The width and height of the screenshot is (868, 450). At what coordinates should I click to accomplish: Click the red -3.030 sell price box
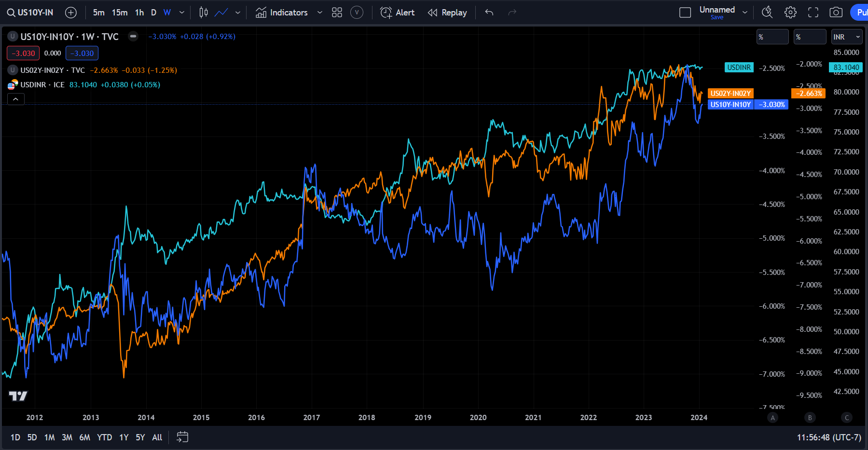click(x=23, y=53)
